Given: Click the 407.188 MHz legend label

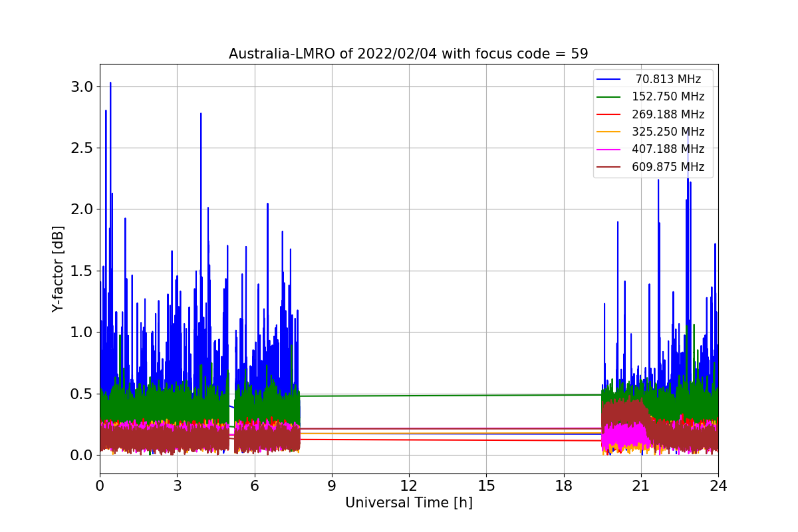Looking at the screenshot, I should coord(668,149).
